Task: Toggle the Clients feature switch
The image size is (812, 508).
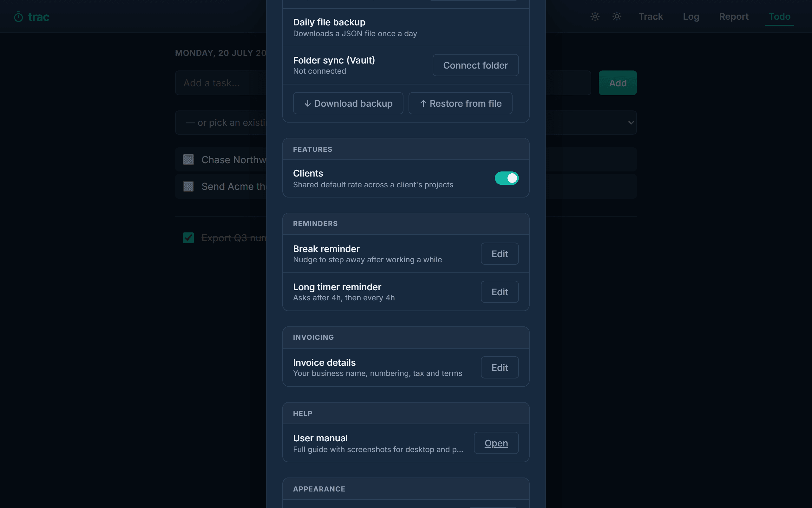Action: tap(507, 178)
